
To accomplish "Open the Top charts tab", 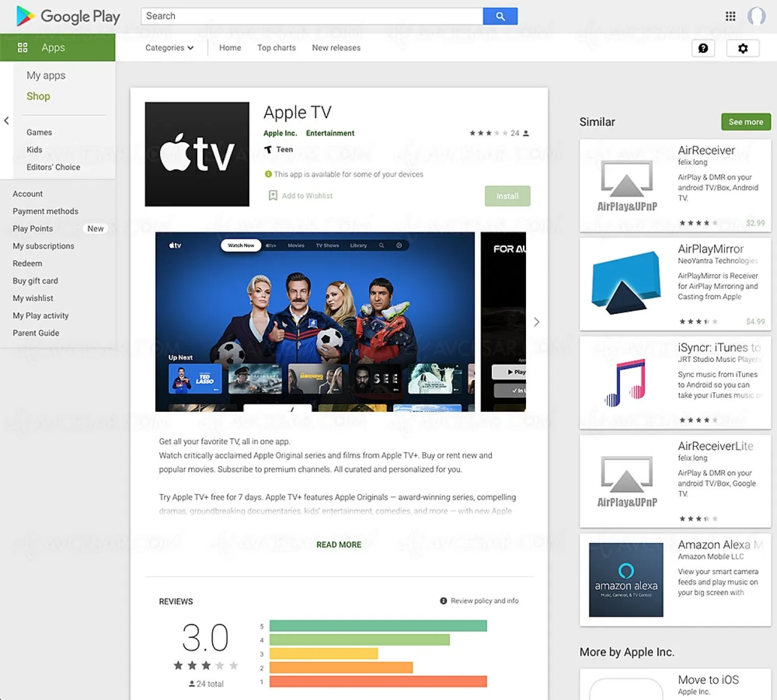I will pos(277,48).
